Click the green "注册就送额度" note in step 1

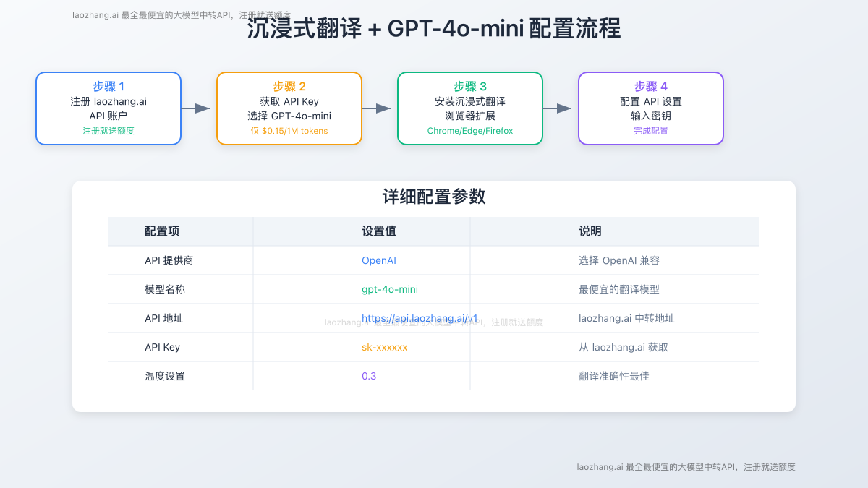pos(109,131)
